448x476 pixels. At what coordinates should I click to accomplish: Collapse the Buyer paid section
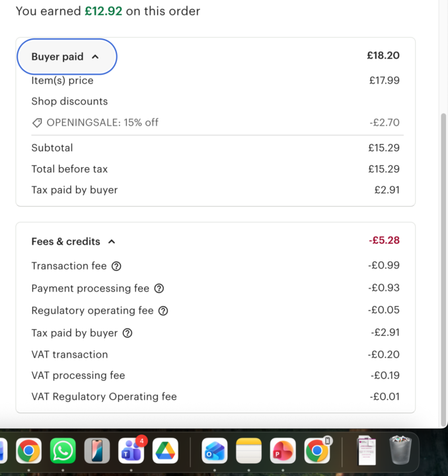coord(66,57)
